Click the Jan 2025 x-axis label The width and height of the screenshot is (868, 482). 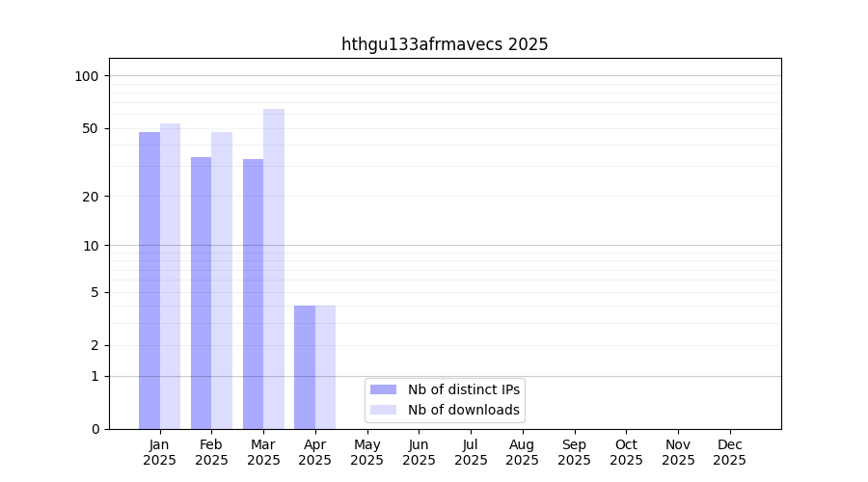pyautogui.click(x=159, y=452)
